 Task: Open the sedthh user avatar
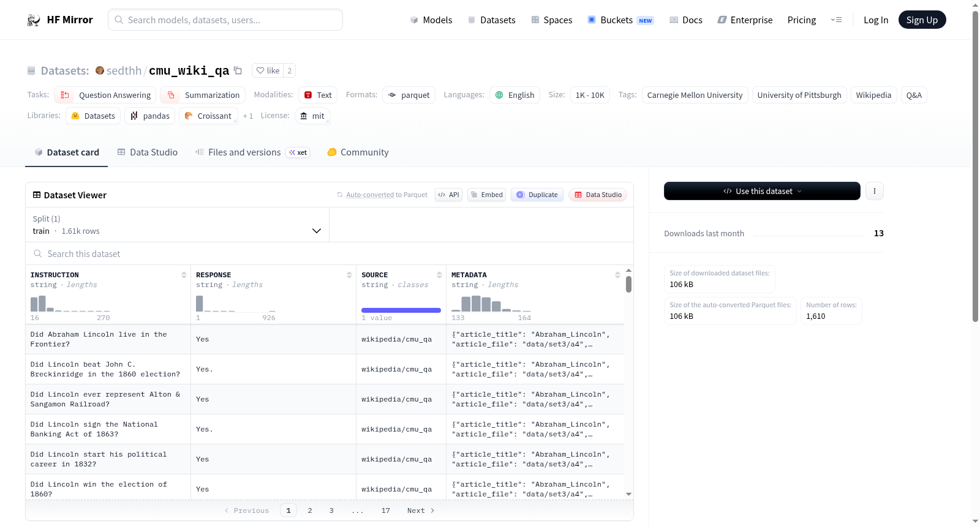[100, 70]
